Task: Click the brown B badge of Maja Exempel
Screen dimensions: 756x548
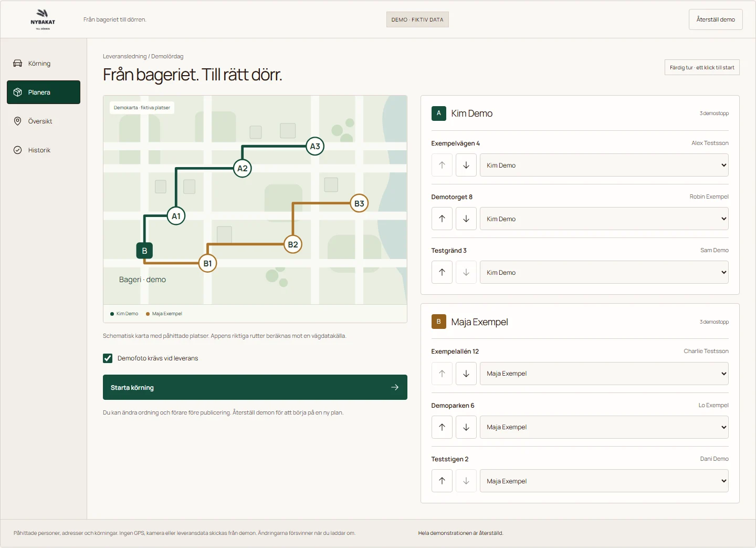Action: tap(439, 322)
